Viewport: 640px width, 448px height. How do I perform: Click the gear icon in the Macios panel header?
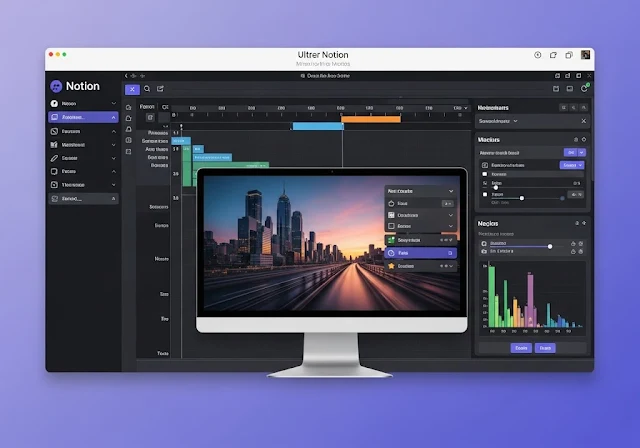point(584,140)
